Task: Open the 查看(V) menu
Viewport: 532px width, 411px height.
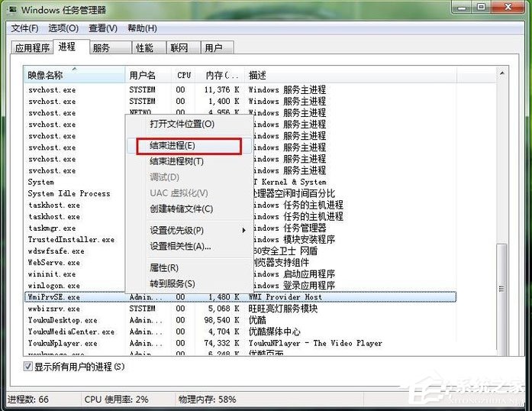Action: coord(103,28)
